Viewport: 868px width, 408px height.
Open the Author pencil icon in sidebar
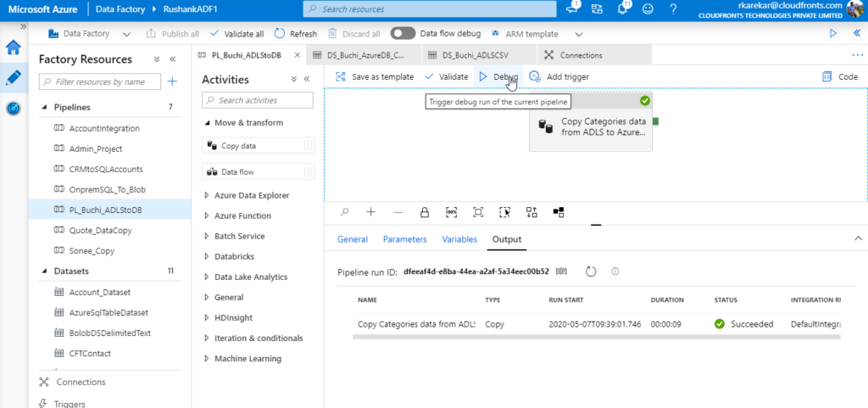(14, 77)
